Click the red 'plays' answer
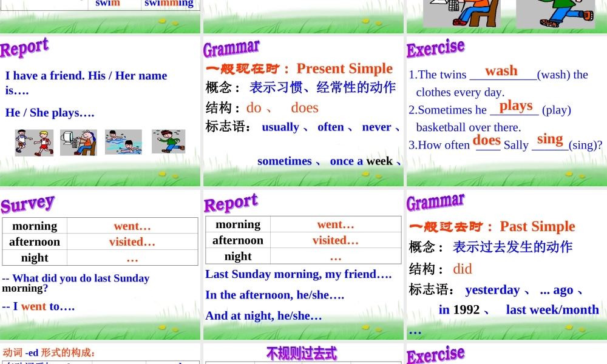 (x=515, y=106)
